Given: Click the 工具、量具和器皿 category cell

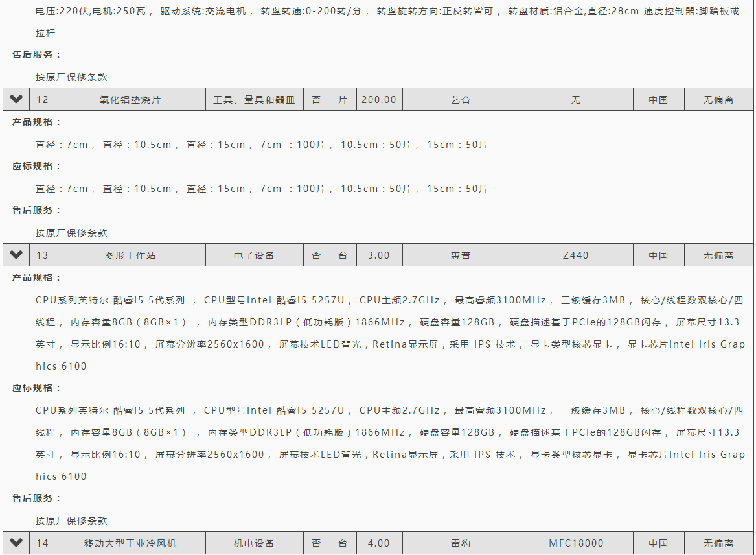Looking at the screenshot, I should click(x=254, y=100).
